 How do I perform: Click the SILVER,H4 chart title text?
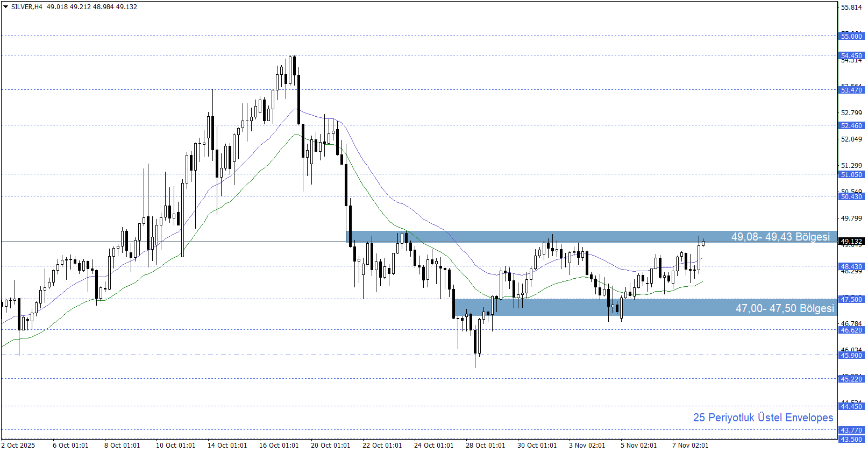tap(26, 7)
